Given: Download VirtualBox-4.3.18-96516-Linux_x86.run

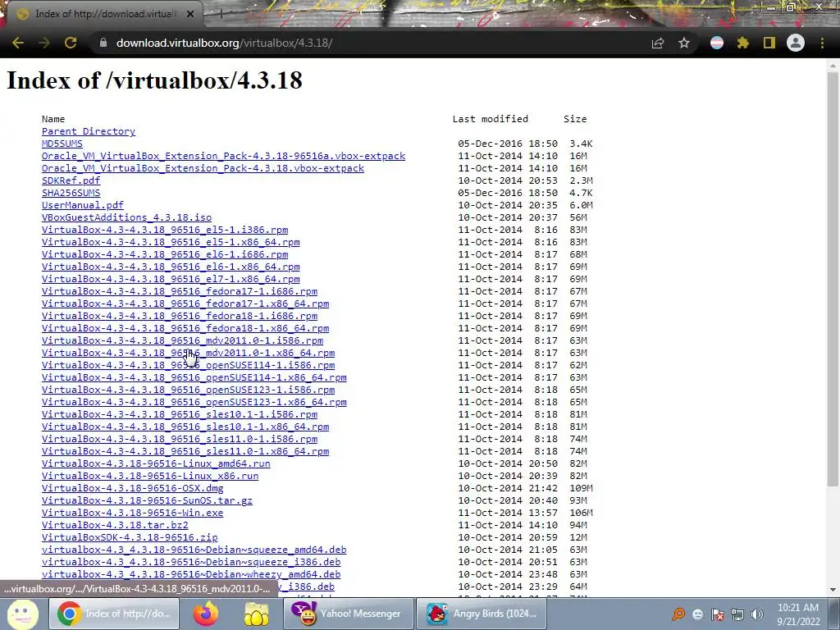Looking at the screenshot, I should pyautogui.click(x=150, y=477).
